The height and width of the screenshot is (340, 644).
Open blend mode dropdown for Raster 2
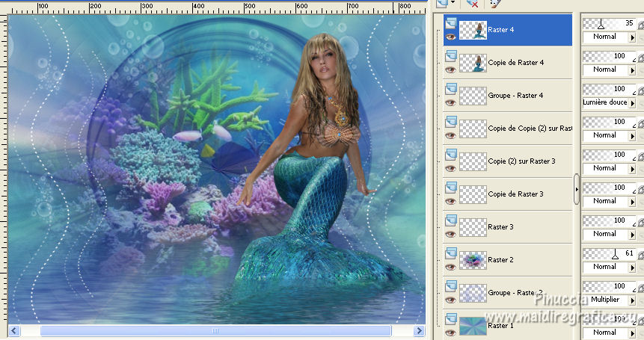pyautogui.click(x=632, y=268)
